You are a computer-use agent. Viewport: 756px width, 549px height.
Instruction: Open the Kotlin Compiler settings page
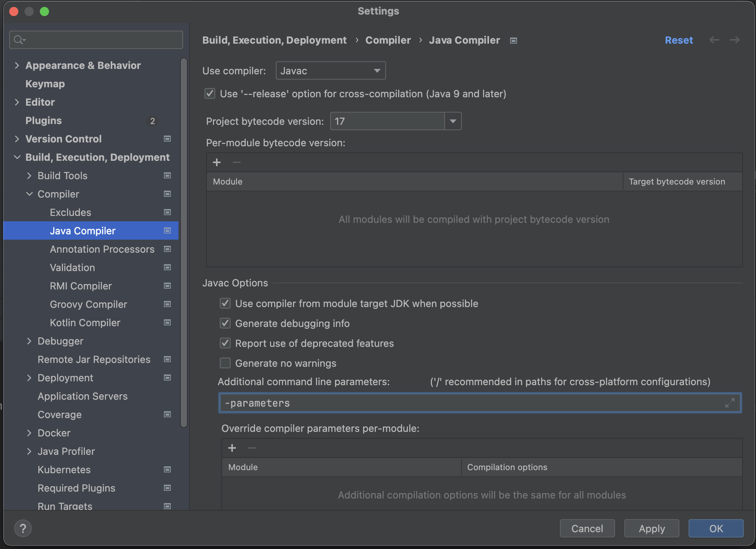click(85, 322)
